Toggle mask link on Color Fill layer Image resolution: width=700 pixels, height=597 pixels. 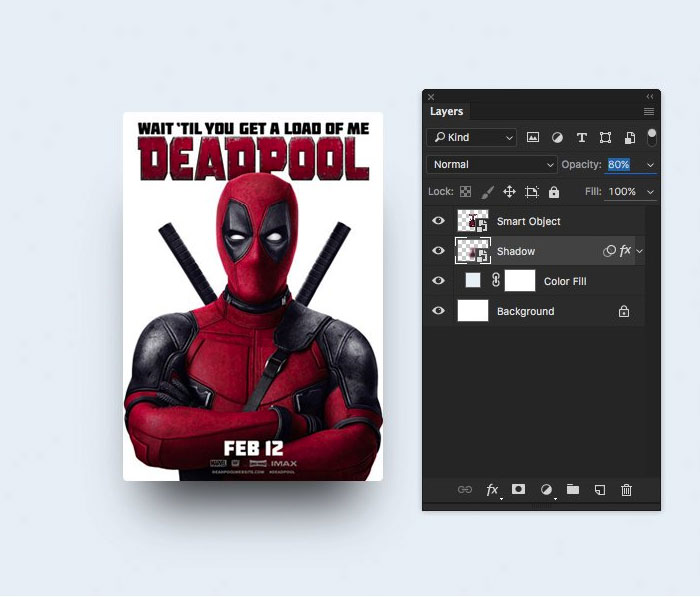click(x=496, y=280)
